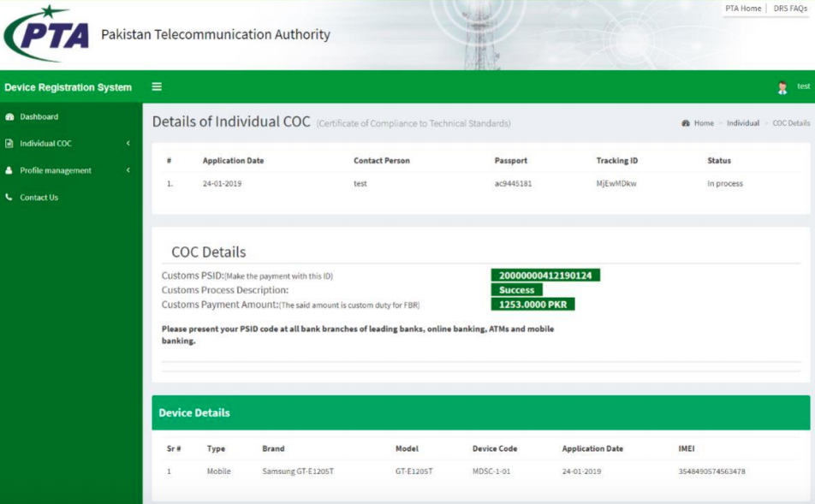Viewport: 815px width, 504px height.
Task: Click the PTA logo in header
Action: click(x=46, y=33)
